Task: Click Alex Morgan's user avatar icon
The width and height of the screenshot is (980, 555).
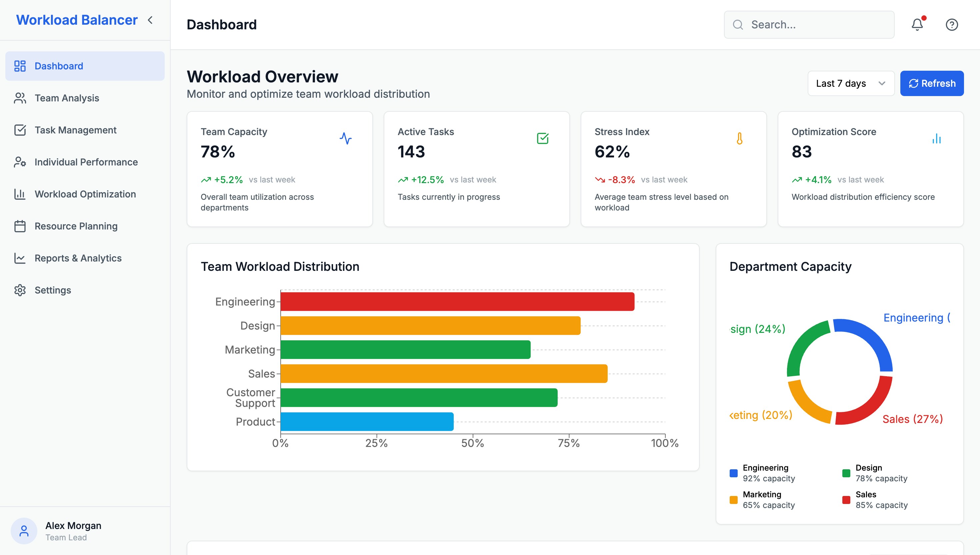Action: pos(24,531)
